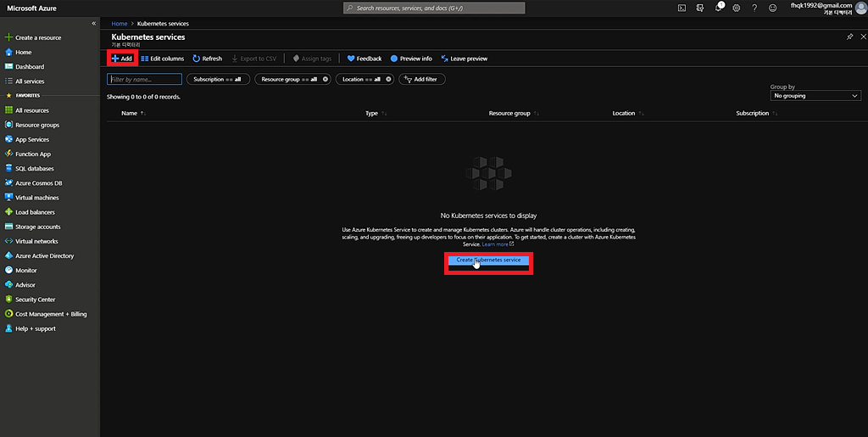This screenshot has width=868, height=437.
Task: Click Edit columns
Action: coord(163,59)
